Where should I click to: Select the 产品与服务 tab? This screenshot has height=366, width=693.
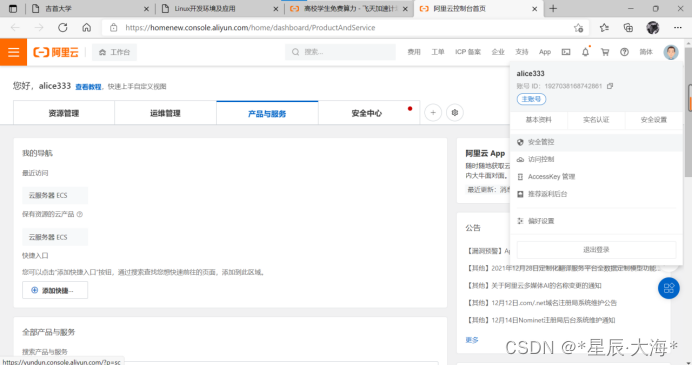point(267,113)
